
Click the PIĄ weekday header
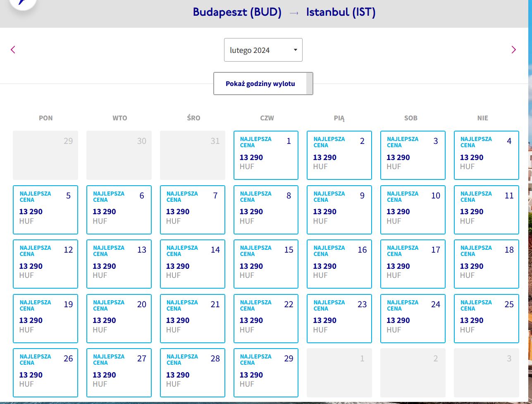pyautogui.click(x=339, y=118)
